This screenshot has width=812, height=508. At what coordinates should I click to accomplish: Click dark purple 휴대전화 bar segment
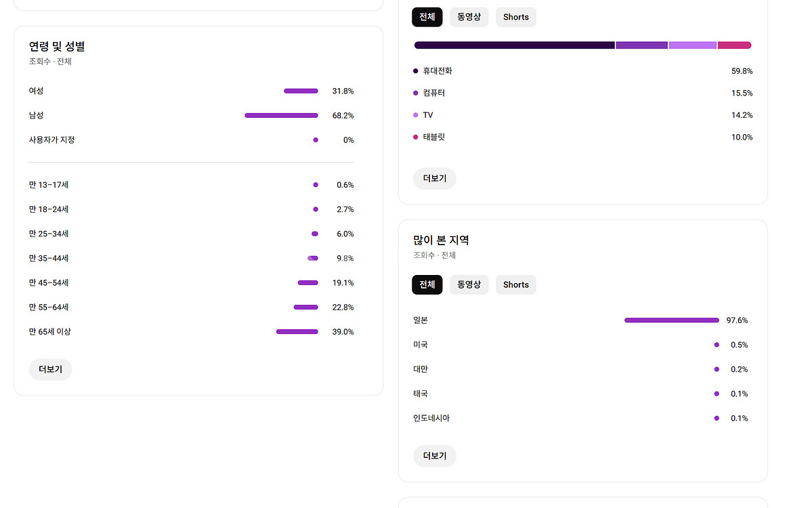(x=514, y=45)
